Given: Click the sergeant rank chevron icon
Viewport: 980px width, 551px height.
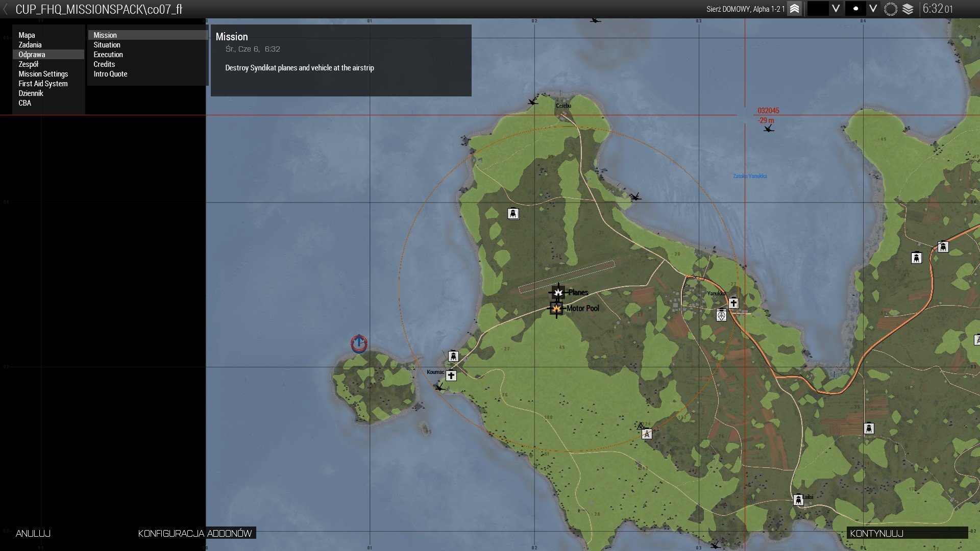Looking at the screenshot, I should 794,9.
